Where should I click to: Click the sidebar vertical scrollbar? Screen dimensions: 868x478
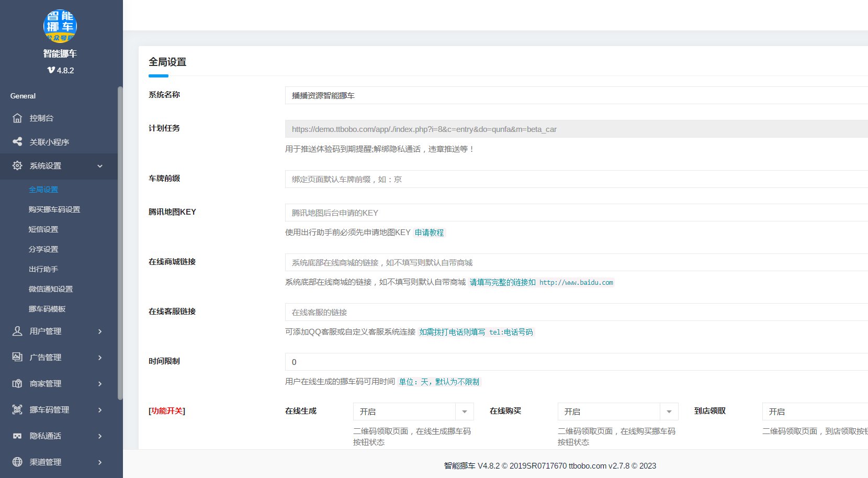pos(120,243)
